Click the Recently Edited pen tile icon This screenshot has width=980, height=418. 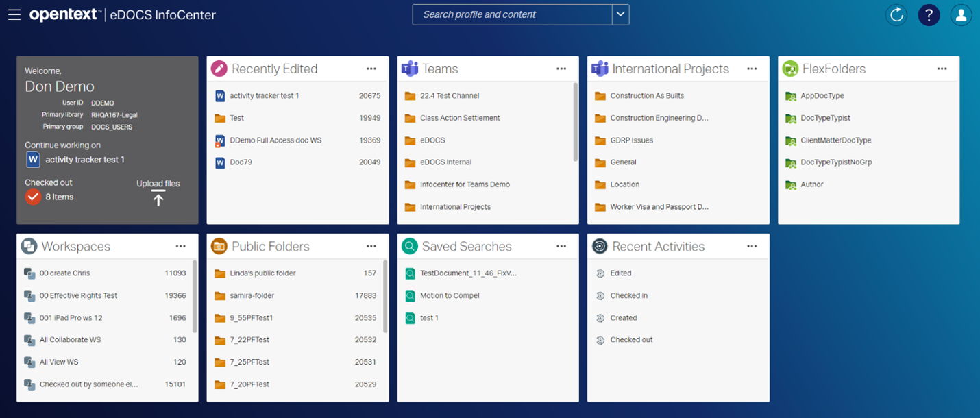click(219, 68)
